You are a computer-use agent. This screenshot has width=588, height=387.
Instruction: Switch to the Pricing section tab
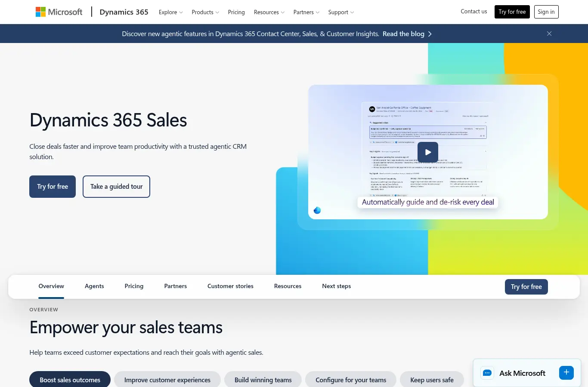pyautogui.click(x=134, y=286)
